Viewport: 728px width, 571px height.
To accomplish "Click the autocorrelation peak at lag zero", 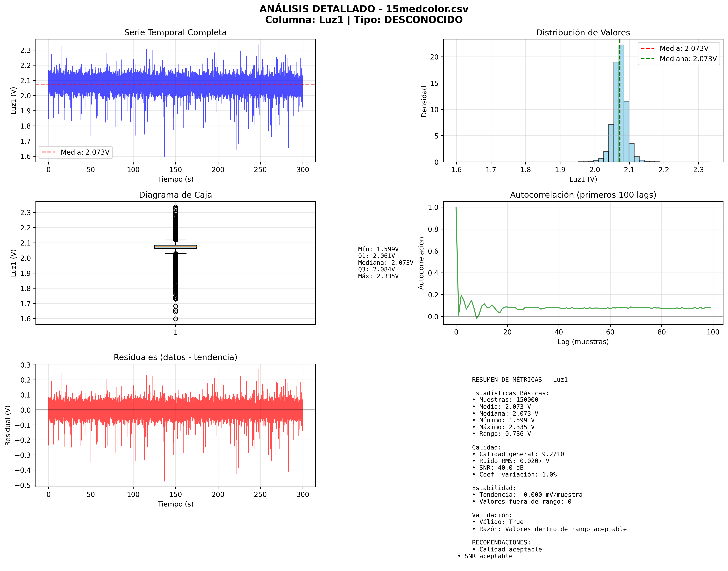I will (x=456, y=208).
